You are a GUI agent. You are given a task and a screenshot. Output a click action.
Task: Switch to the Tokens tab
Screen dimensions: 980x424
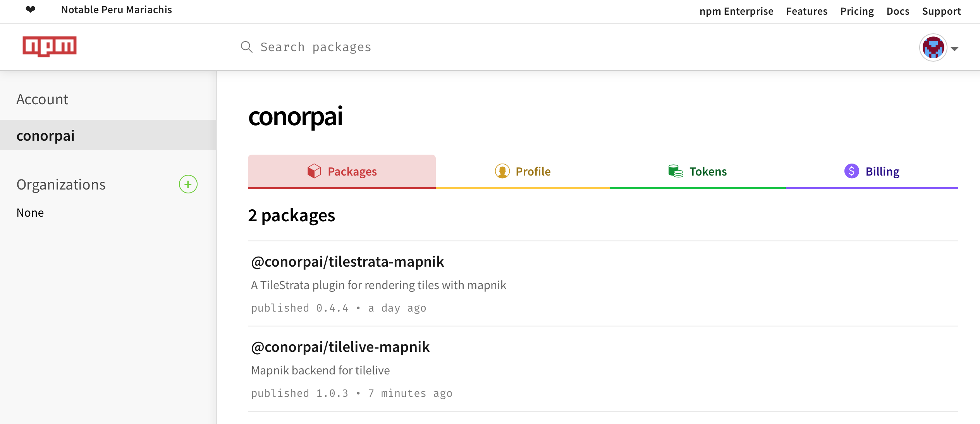pos(698,171)
